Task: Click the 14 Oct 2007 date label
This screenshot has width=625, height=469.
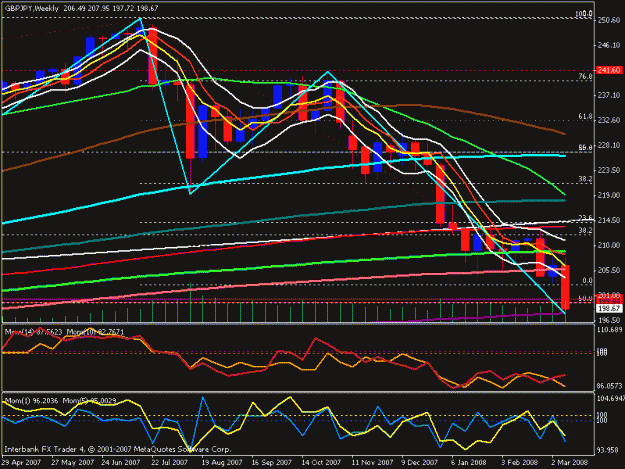Action: (321, 463)
